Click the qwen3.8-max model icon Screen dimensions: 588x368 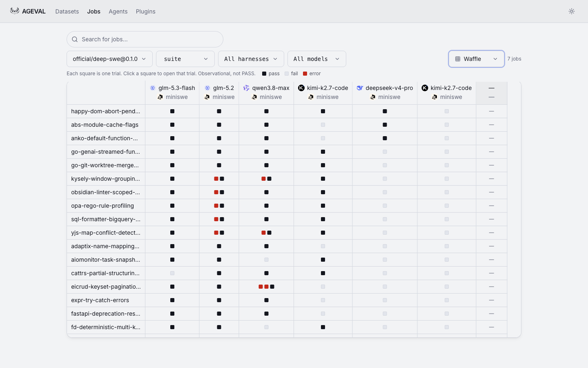tap(246, 88)
